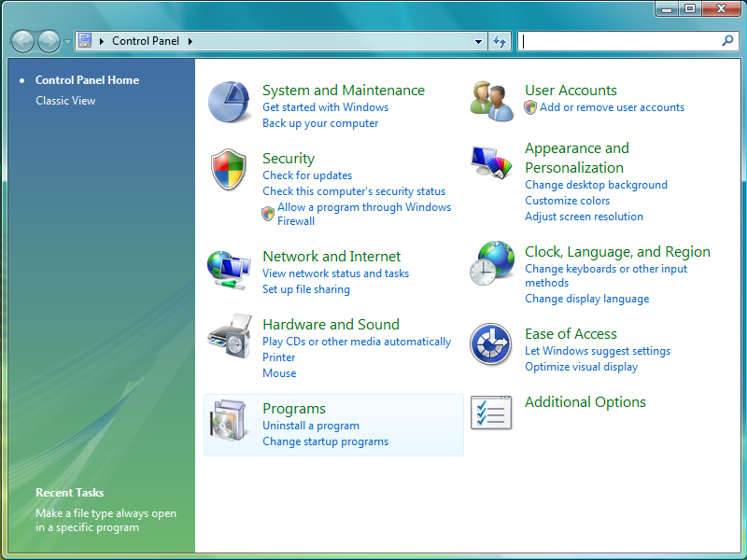The width and height of the screenshot is (747, 560).
Task: Open Ease of Access heading
Action: [571, 334]
